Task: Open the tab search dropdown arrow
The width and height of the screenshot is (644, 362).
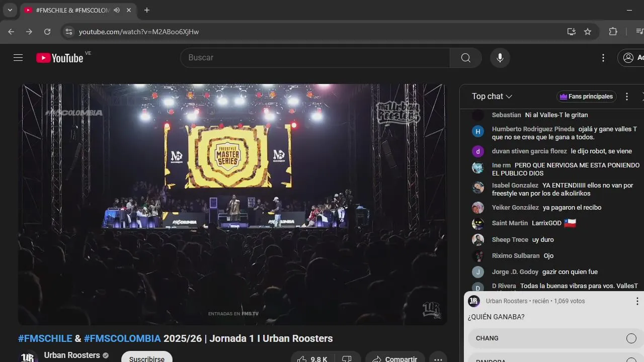Action: click(10, 10)
